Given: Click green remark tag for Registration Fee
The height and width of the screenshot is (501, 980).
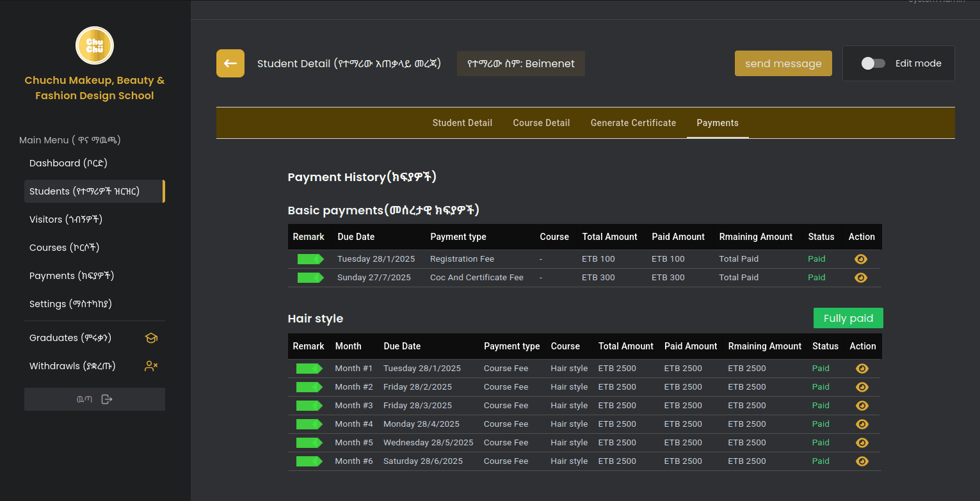Looking at the screenshot, I should [310, 259].
